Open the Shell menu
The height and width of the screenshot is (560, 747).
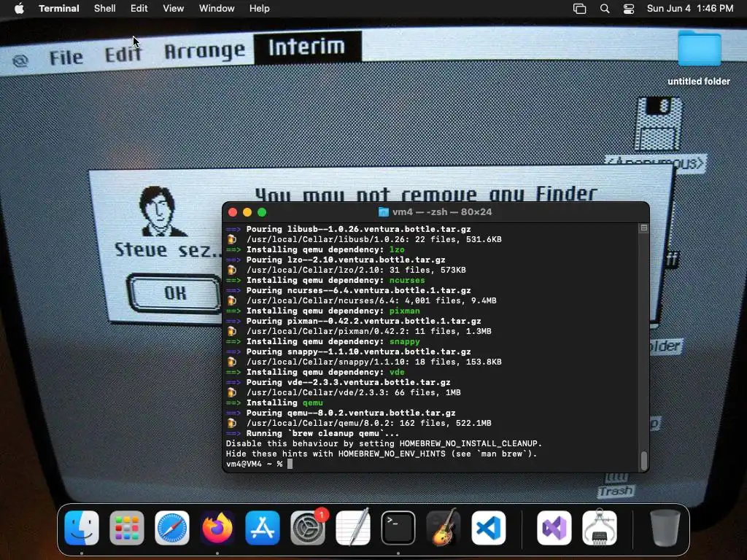pos(105,9)
